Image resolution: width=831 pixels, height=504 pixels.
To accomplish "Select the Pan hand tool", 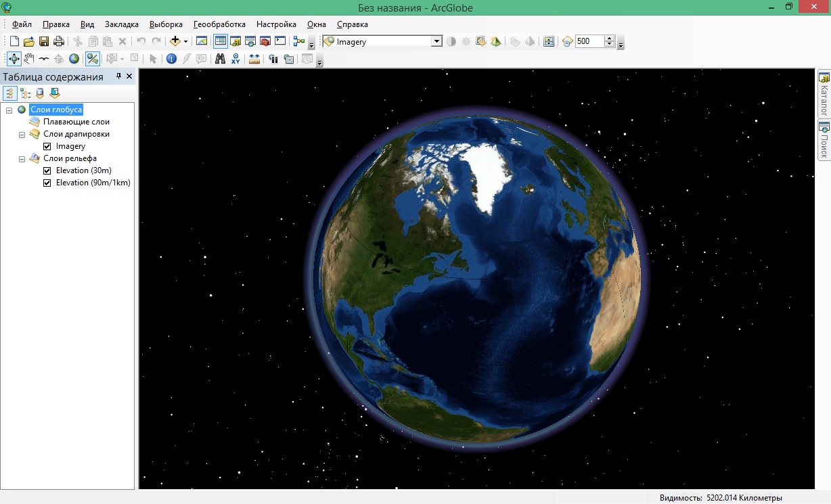I will [29, 59].
